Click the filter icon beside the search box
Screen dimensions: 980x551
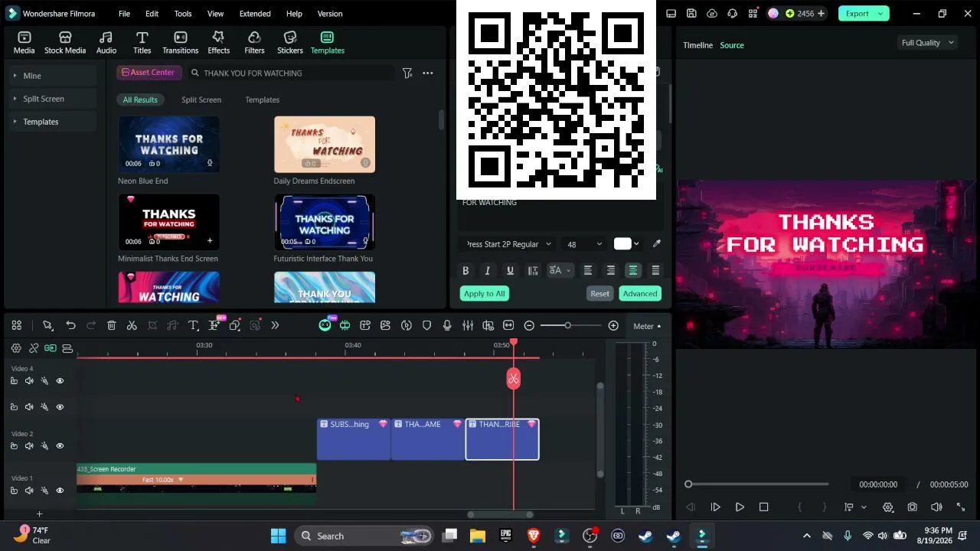point(407,73)
